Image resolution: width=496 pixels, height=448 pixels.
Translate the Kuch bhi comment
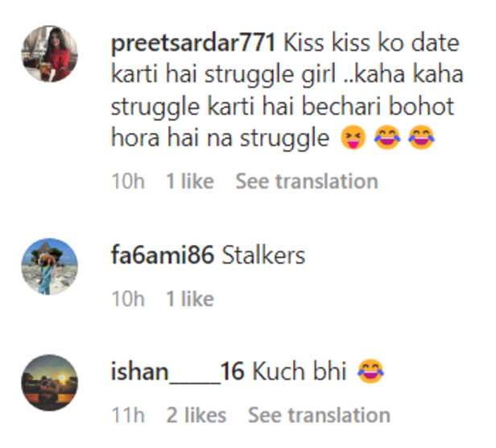(x=318, y=416)
